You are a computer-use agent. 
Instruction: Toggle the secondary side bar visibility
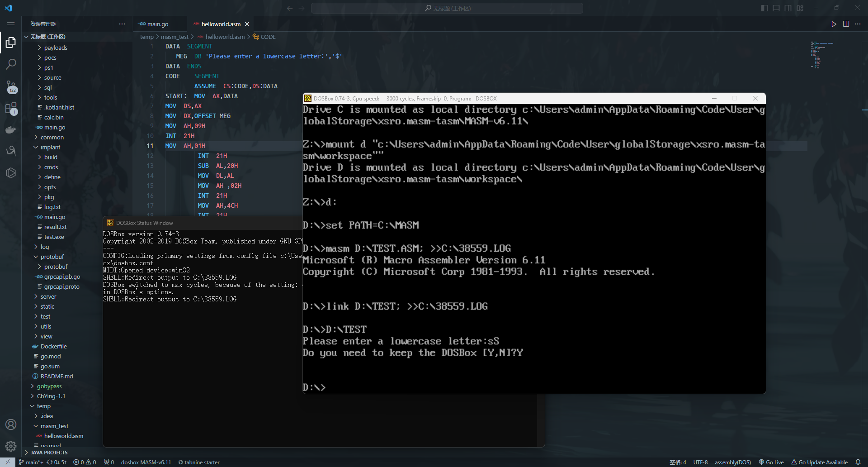coord(788,8)
